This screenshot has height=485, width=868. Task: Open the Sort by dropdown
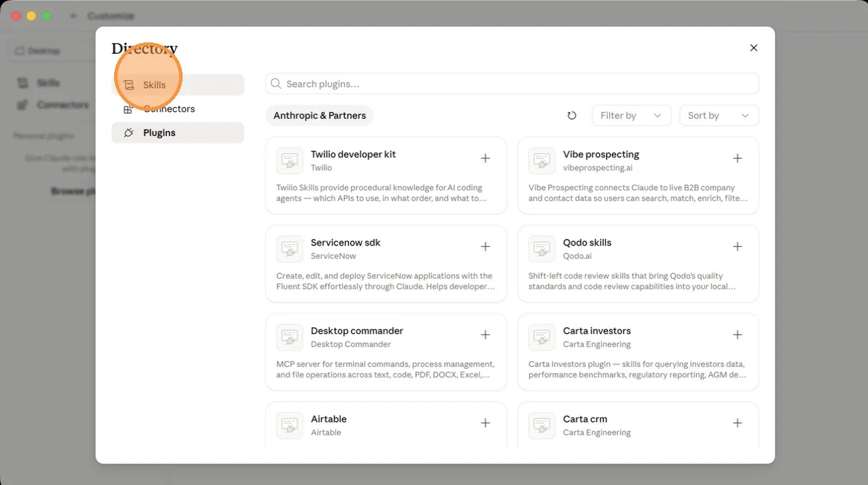pyautogui.click(x=719, y=115)
